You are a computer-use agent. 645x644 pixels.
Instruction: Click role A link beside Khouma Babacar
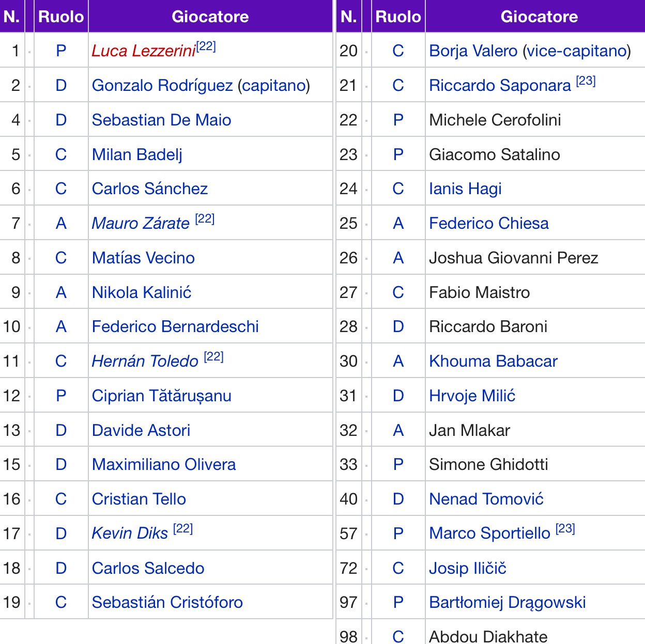click(x=398, y=361)
